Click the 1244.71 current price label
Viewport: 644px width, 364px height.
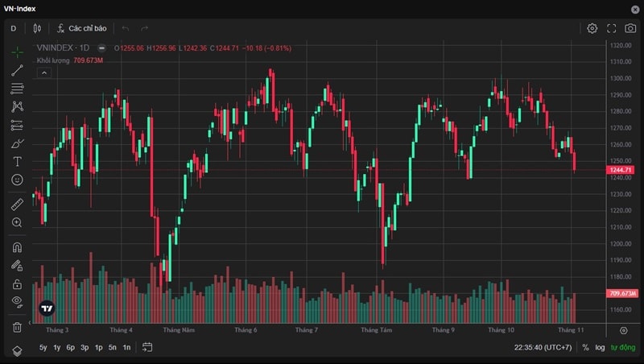click(x=621, y=170)
